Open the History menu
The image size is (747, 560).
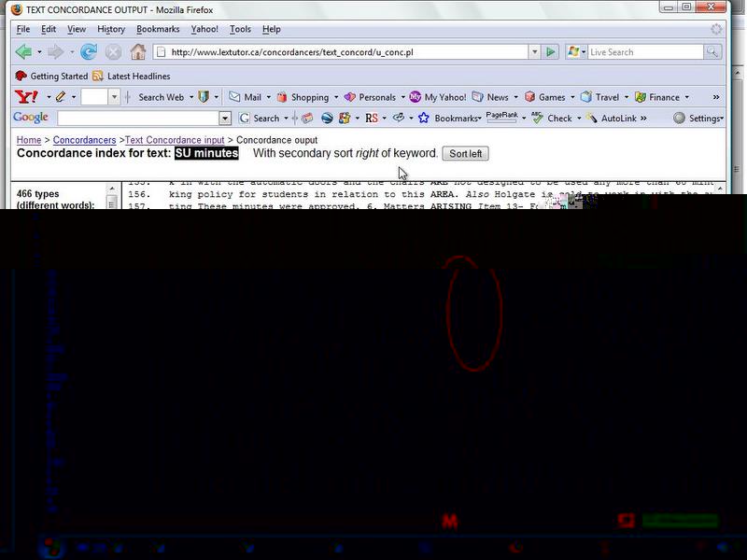point(110,29)
